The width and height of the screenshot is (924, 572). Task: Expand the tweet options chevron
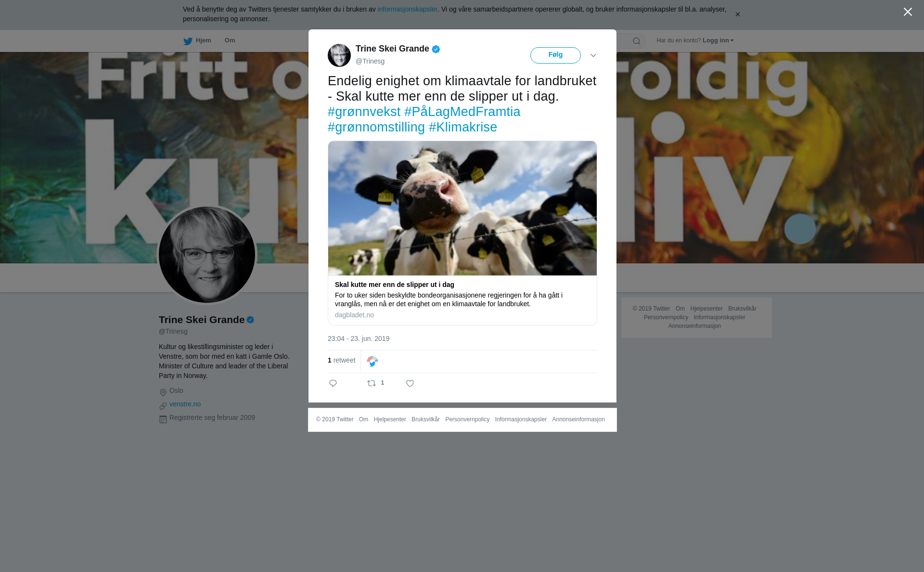pos(593,55)
